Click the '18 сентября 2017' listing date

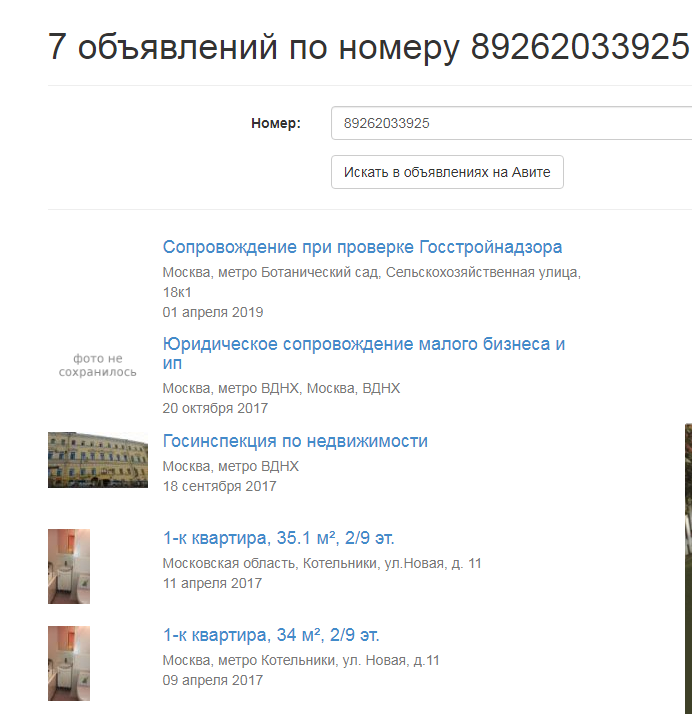point(219,486)
